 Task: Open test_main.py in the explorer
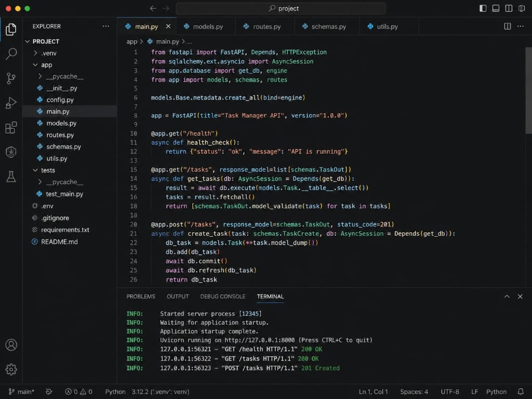pyautogui.click(x=70, y=194)
